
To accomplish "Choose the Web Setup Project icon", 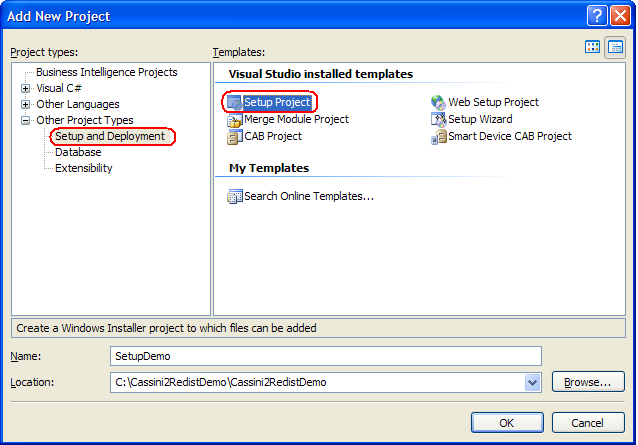I will pyautogui.click(x=438, y=103).
